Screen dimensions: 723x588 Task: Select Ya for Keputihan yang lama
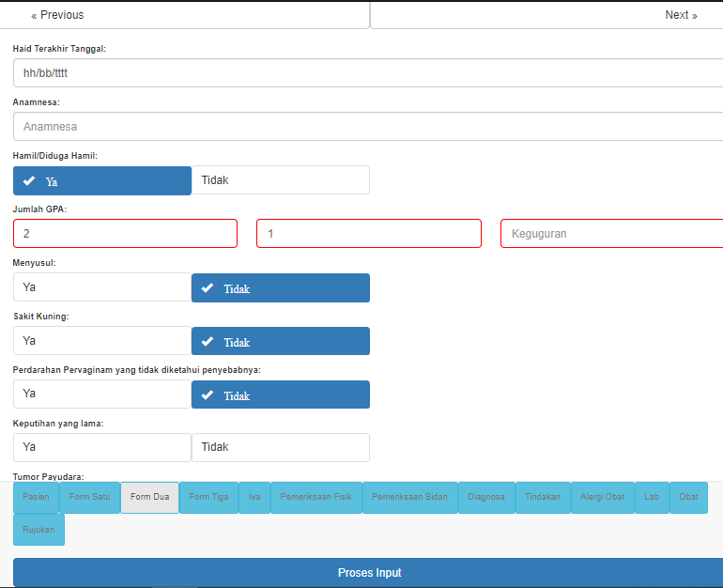coord(102,447)
